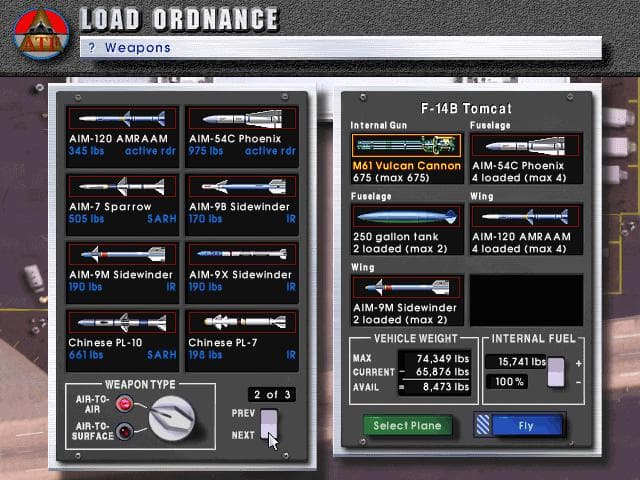640x480 pixels.
Task: Select the Air-to-Air indicator light
Action: (124, 404)
